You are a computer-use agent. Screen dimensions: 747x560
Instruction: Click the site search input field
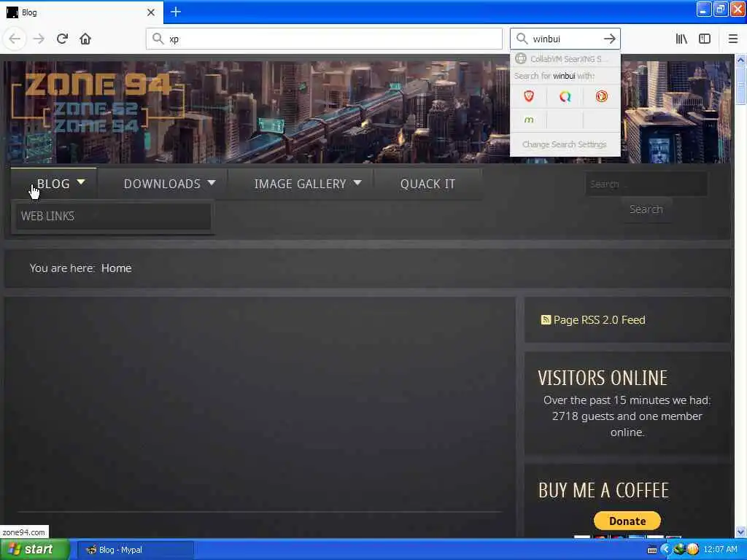coord(646,184)
